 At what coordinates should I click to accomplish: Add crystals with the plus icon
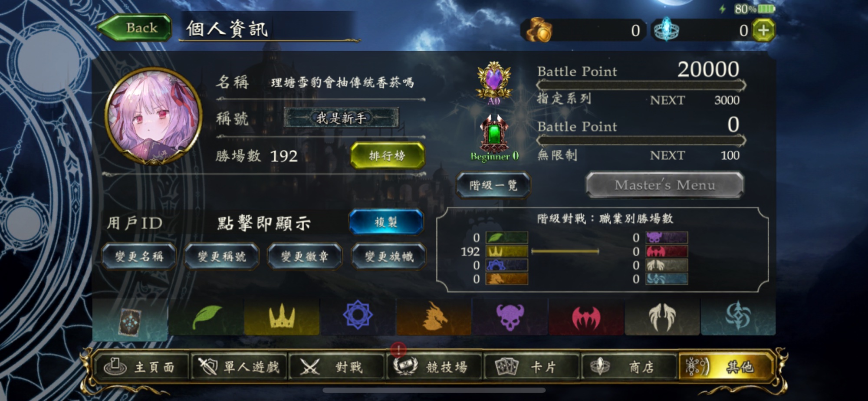pyautogui.click(x=764, y=30)
